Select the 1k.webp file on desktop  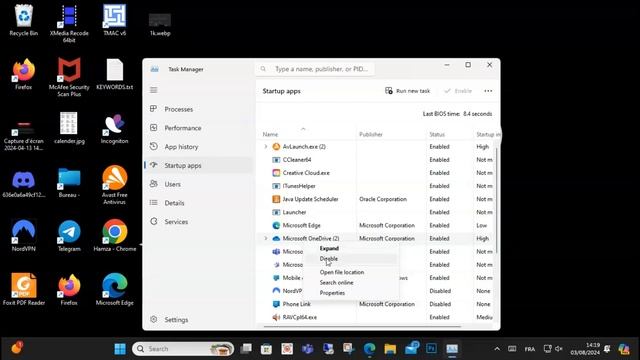click(160, 24)
